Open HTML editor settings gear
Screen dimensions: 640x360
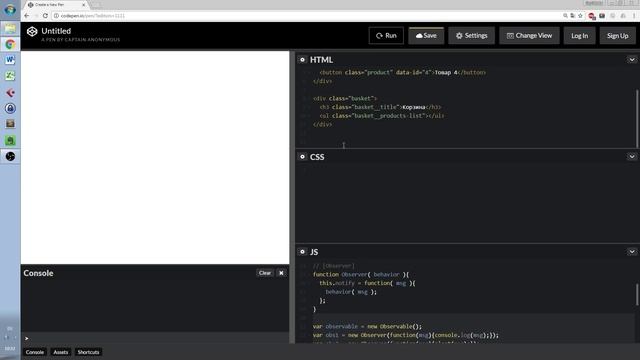302,60
